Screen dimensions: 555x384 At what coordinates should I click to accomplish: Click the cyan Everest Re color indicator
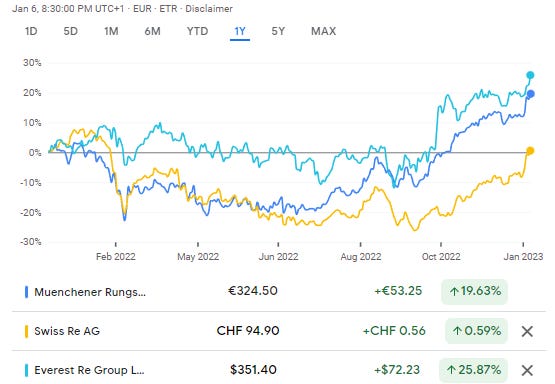point(26,370)
